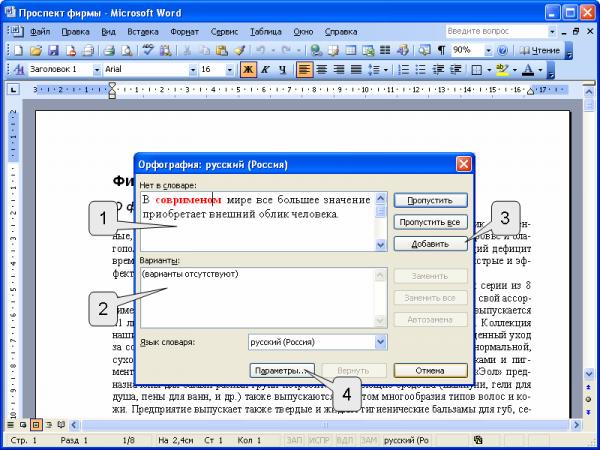Click the Insert Table icon
The image size is (600, 450).
point(351,51)
